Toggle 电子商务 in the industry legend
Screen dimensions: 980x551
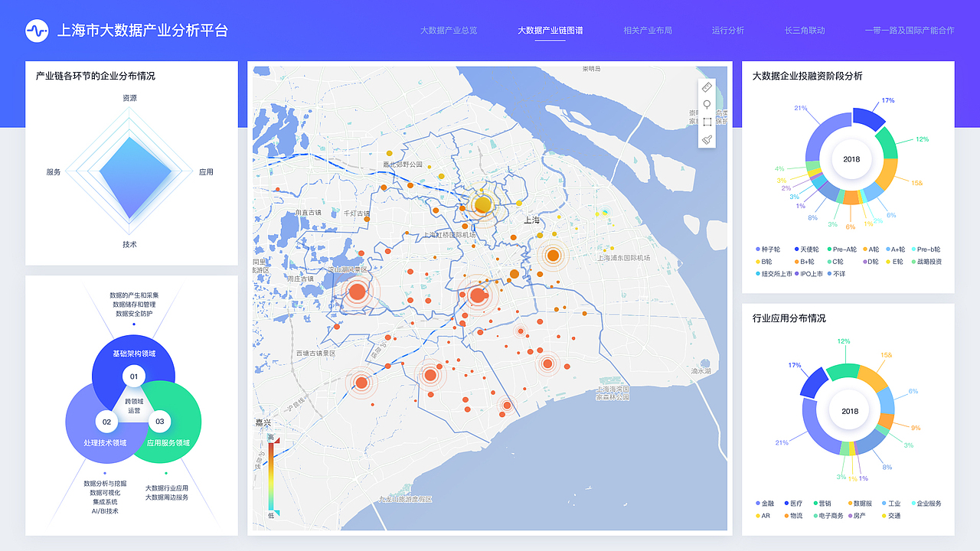click(x=828, y=516)
